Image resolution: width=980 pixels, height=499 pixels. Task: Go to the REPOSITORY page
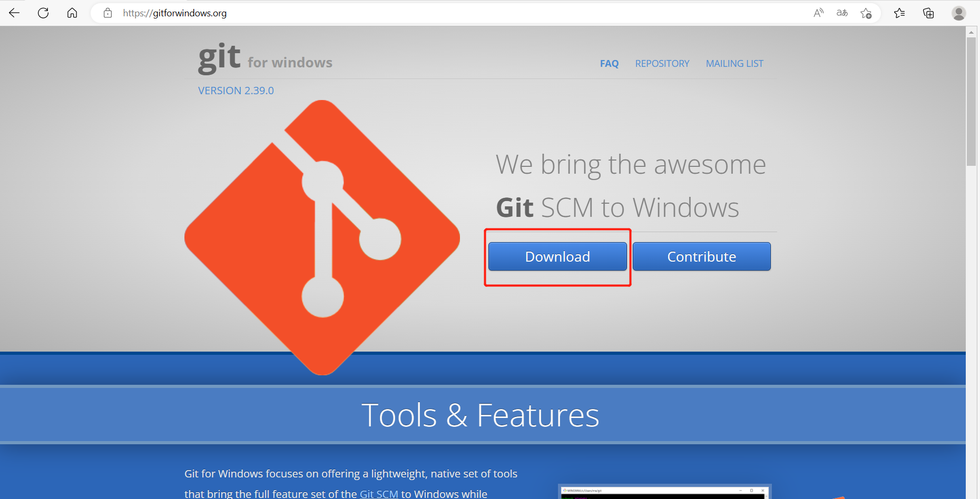662,63
